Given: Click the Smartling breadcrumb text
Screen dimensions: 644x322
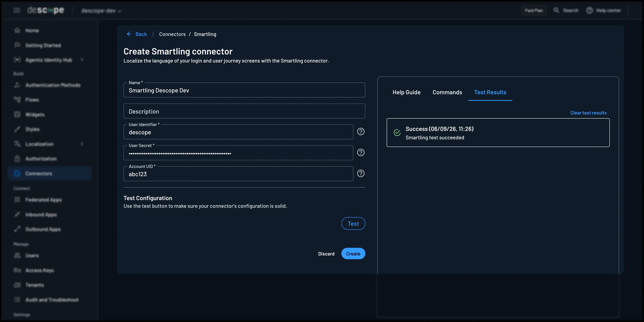Looking at the screenshot, I should (x=205, y=34).
